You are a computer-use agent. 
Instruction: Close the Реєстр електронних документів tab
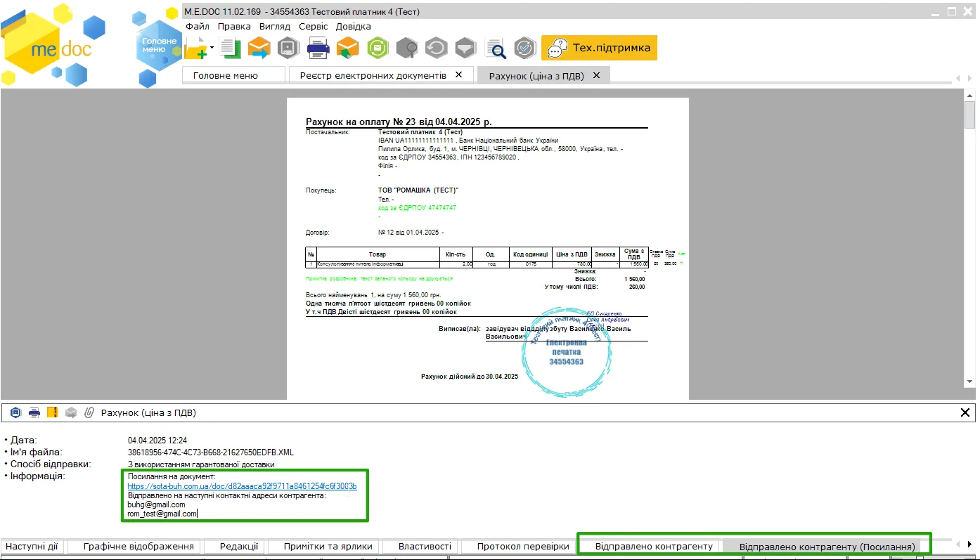click(459, 74)
